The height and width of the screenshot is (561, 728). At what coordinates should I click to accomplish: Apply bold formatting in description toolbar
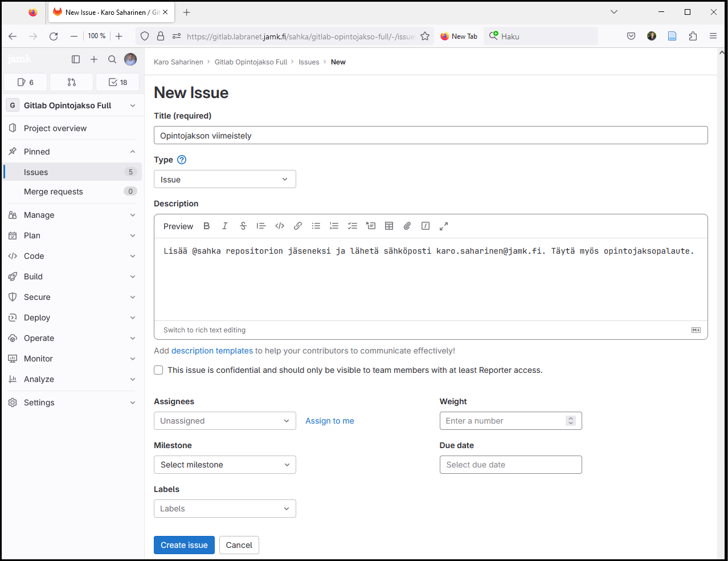[x=207, y=226]
